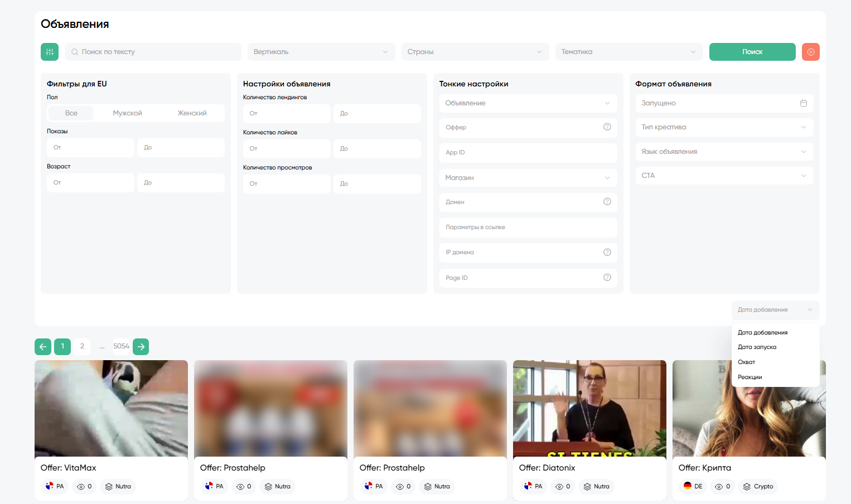Open the advanced filters panel icon
The height and width of the screenshot is (504, 851).
49,51
